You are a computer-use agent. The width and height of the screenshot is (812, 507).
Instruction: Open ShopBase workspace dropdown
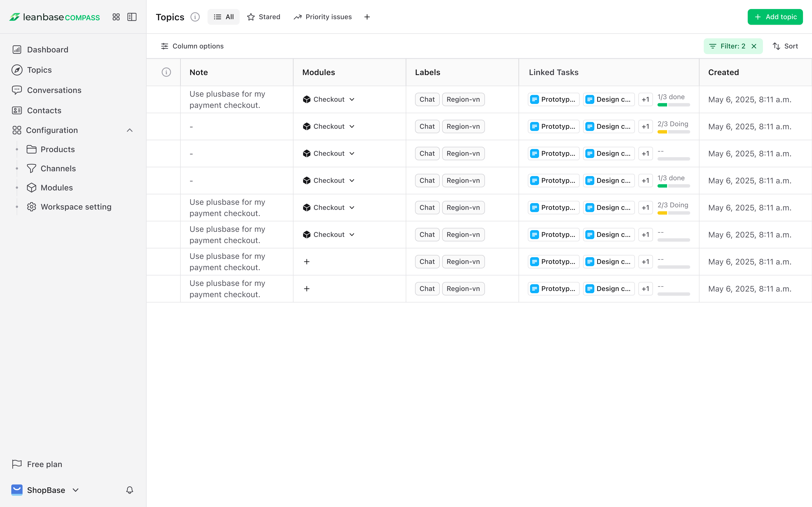pyautogui.click(x=76, y=490)
